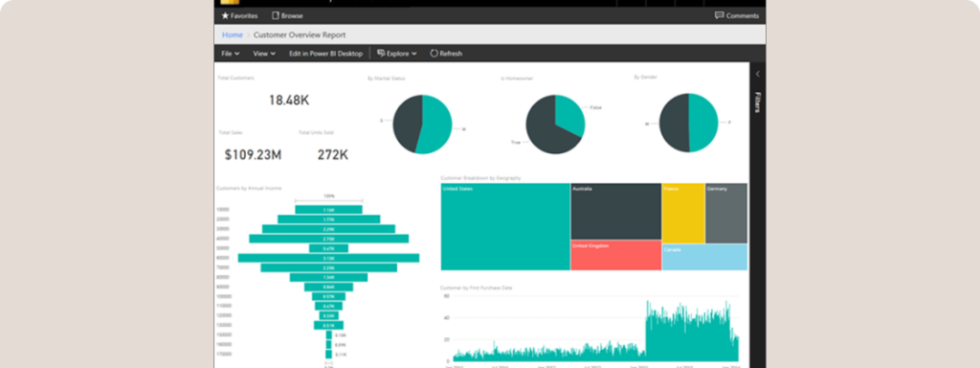Click the teal M slice in Marital Status pie
The image size is (980, 368).
[x=437, y=126]
